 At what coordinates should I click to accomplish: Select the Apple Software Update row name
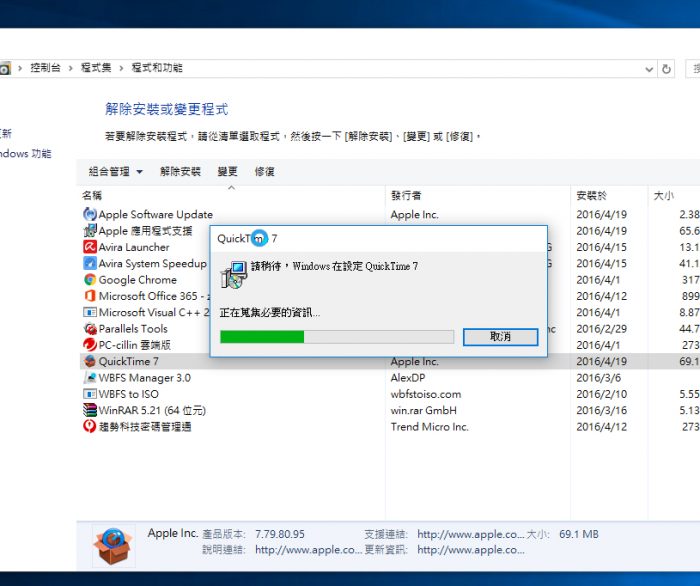click(x=155, y=214)
